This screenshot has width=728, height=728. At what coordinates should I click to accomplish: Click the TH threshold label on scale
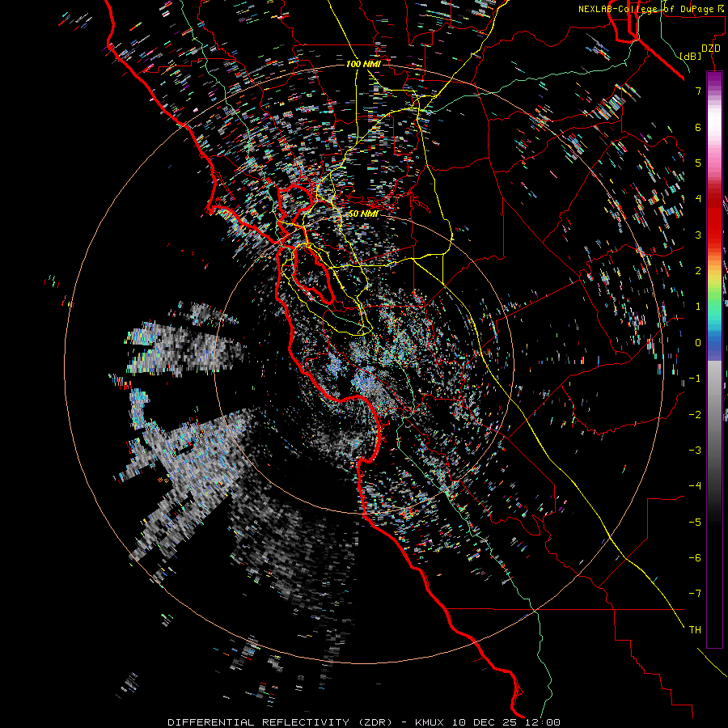(695, 630)
